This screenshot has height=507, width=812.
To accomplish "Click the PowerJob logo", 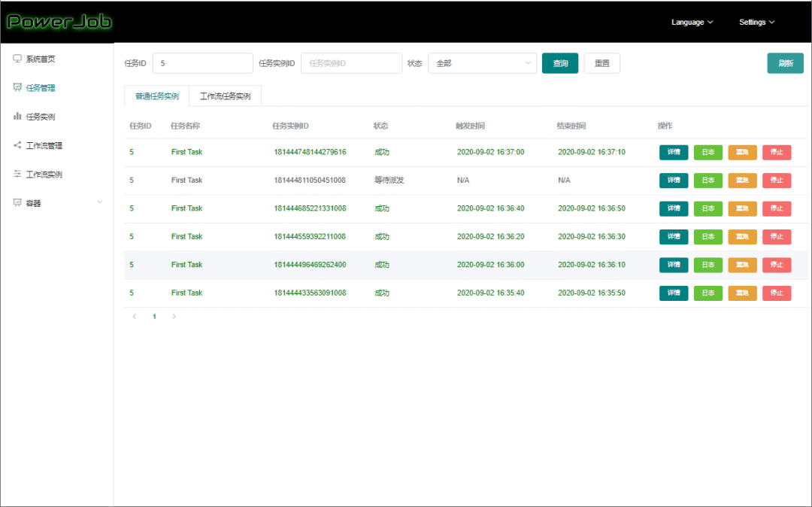I will 59,22.
